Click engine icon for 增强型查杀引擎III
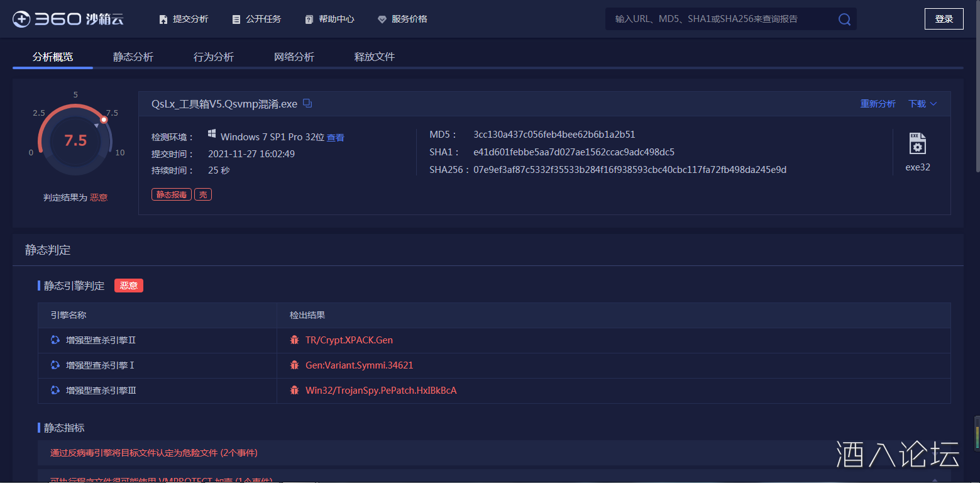 55,391
